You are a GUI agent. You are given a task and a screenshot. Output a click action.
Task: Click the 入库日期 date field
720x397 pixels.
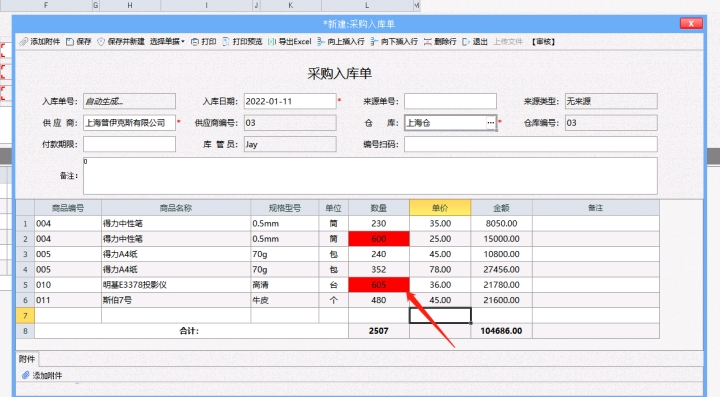point(290,101)
